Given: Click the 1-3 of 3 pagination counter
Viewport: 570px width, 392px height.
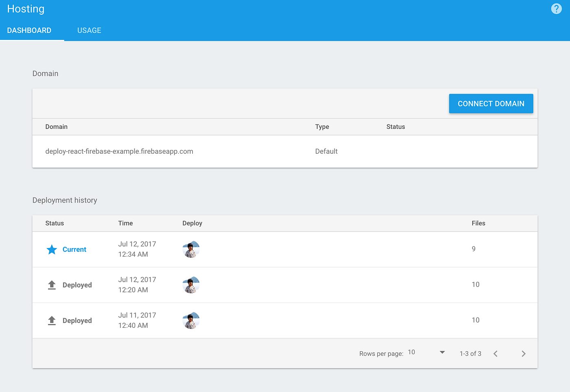Looking at the screenshot, I should [x=470, y=353].
